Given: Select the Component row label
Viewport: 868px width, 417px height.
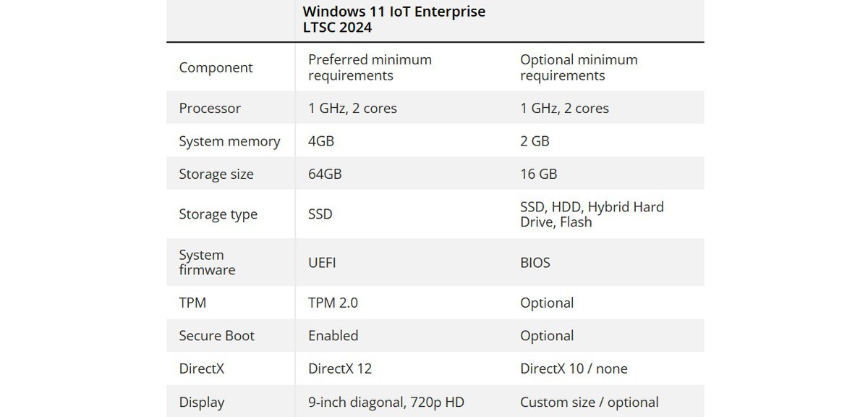Looking at the screenshot, I should coord(216,67).
